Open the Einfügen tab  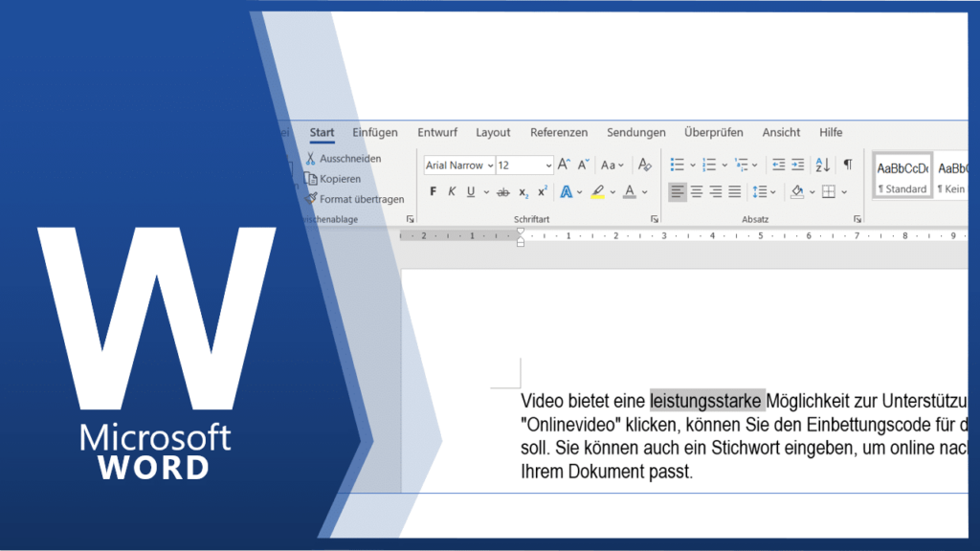(375, 132)
